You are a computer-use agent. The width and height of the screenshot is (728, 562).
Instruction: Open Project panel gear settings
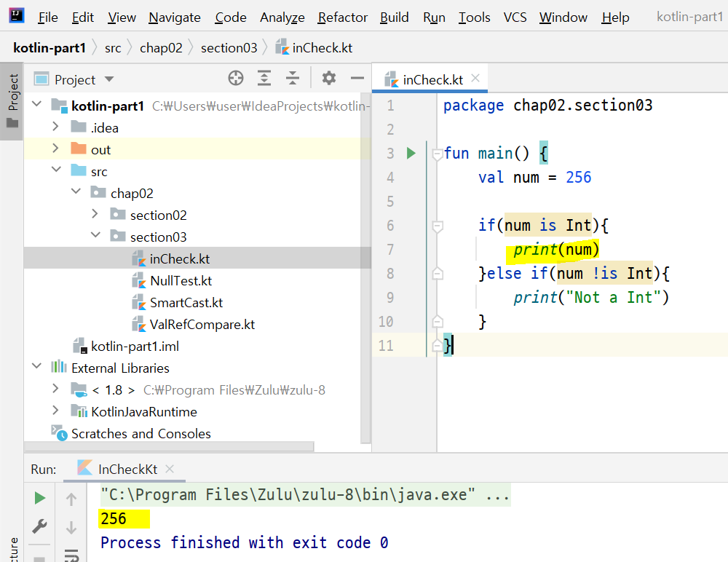329,78
